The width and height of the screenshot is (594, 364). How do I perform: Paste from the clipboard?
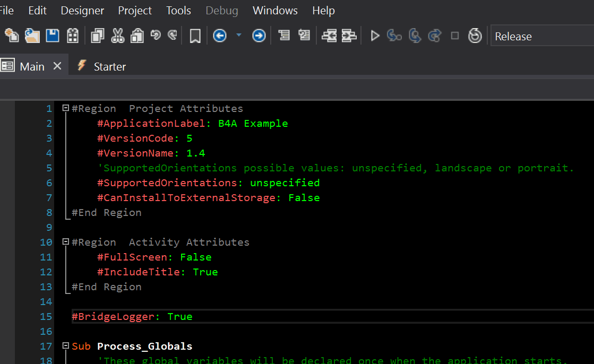pyautogui.click(x=138, y=35)
